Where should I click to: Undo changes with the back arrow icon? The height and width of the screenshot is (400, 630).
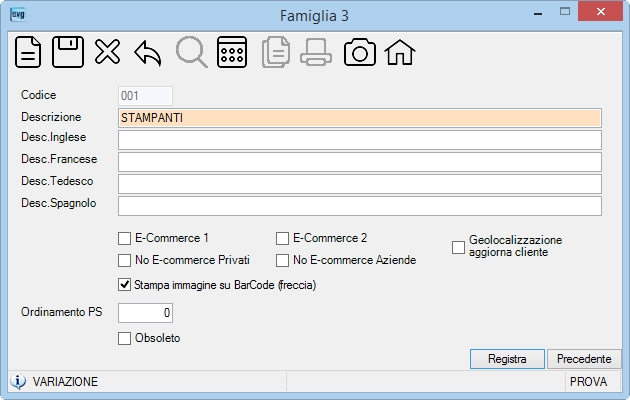tap(148, 53)
